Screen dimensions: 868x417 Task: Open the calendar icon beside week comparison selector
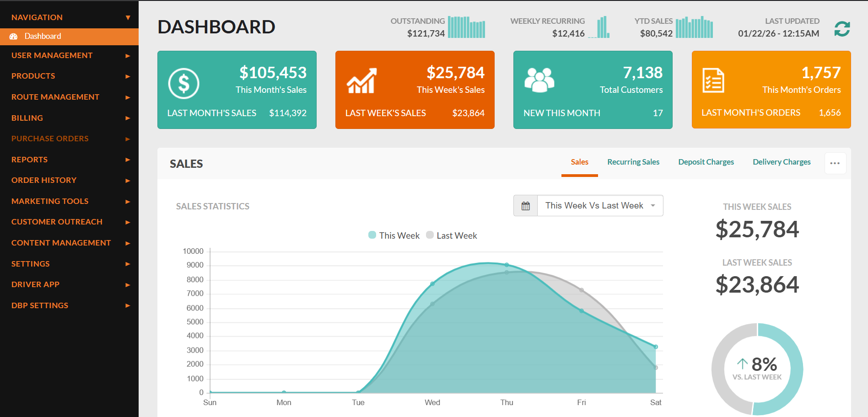(525, 205)
